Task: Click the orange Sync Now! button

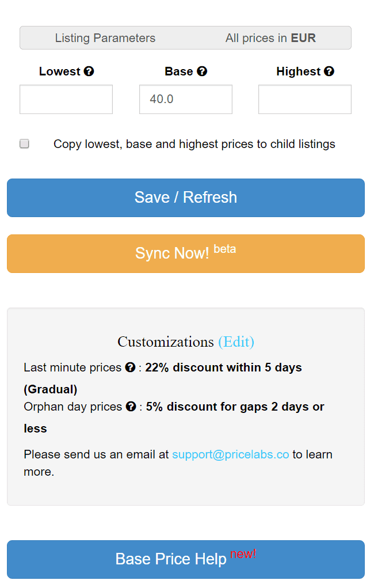Action: [x=186, y=253]
